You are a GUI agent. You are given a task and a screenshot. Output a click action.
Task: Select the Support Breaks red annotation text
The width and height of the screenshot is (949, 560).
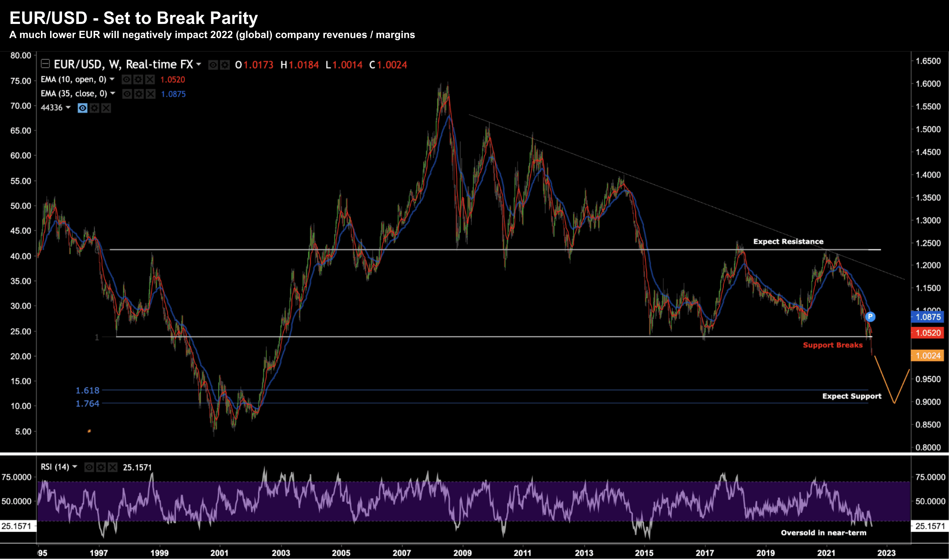(x=832, y=345)
